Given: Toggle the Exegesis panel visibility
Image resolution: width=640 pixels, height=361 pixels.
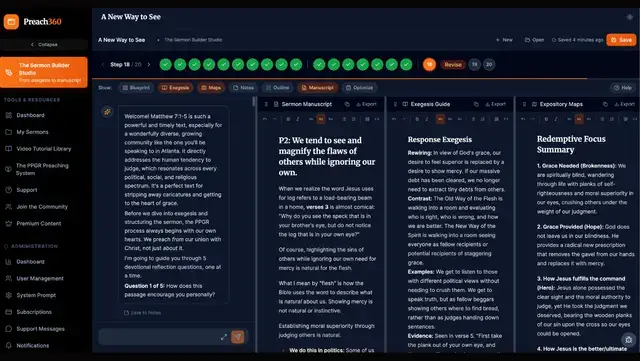Looking at the screenshot, I should tap(176, 88).
